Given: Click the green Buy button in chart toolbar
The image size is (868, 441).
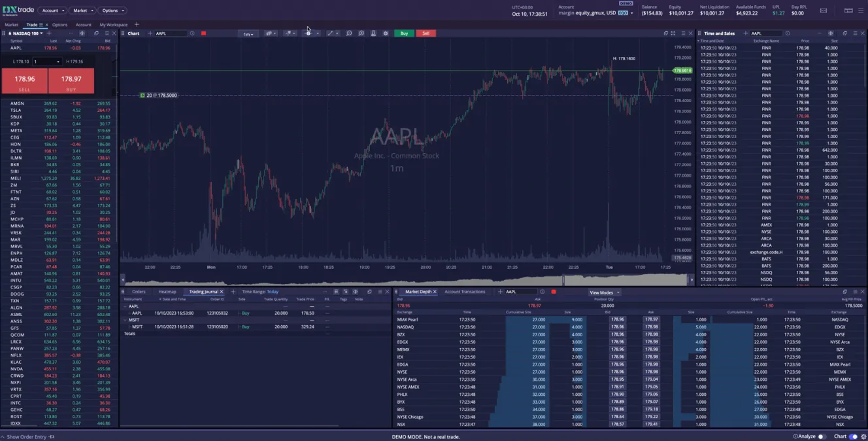Looking at the screenshot, I should tap(404, 33).
